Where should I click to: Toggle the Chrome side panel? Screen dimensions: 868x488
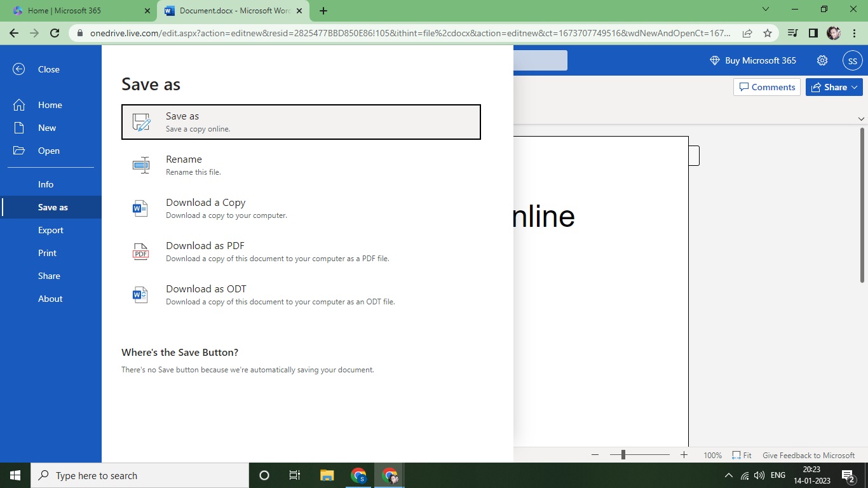point(813,33)
